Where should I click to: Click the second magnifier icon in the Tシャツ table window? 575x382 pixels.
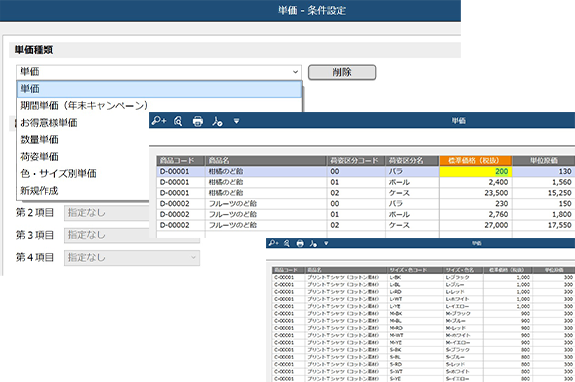coord(287,243)
